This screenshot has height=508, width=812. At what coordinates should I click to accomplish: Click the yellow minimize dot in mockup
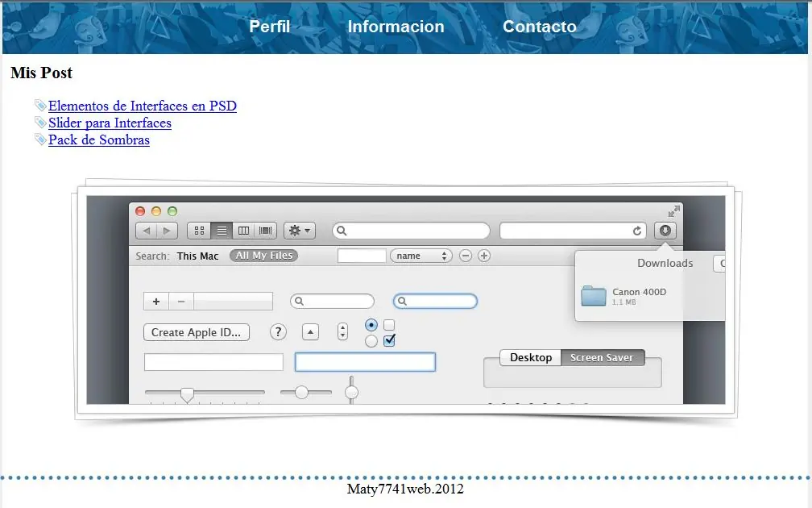pos(156,211)
